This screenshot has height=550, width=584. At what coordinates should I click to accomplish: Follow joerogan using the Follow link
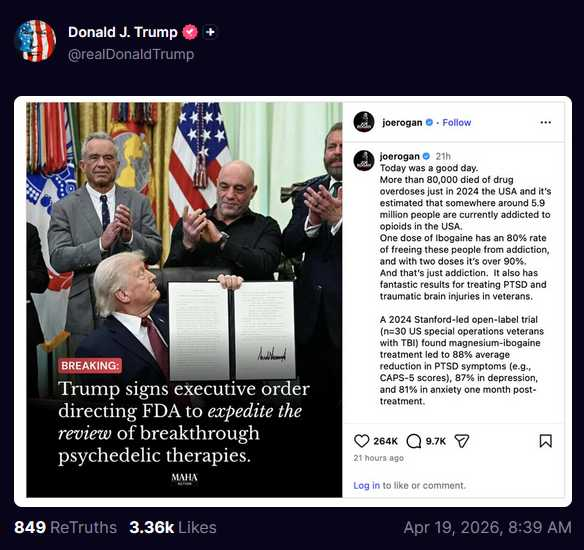[457, 123]
